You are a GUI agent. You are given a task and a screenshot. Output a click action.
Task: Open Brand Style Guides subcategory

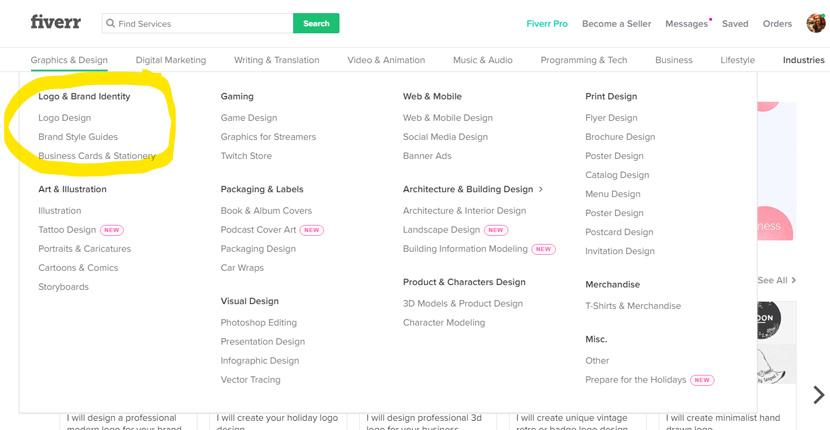point(78,137)
